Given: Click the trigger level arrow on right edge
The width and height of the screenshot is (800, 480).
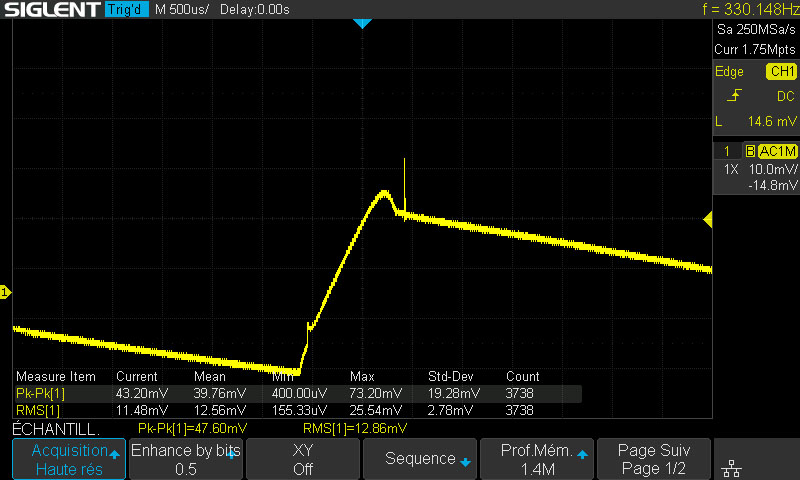Looking at the screenshot, I should coord(708,220).
